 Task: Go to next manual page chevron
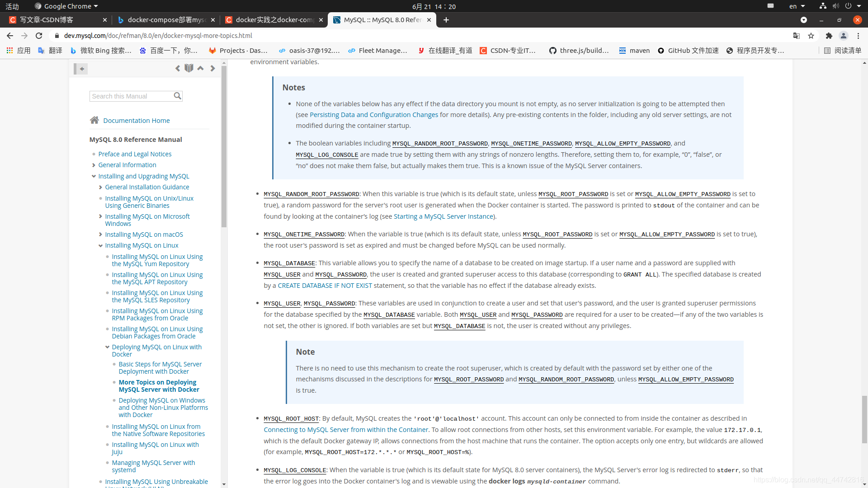click(x=212, y=68)
